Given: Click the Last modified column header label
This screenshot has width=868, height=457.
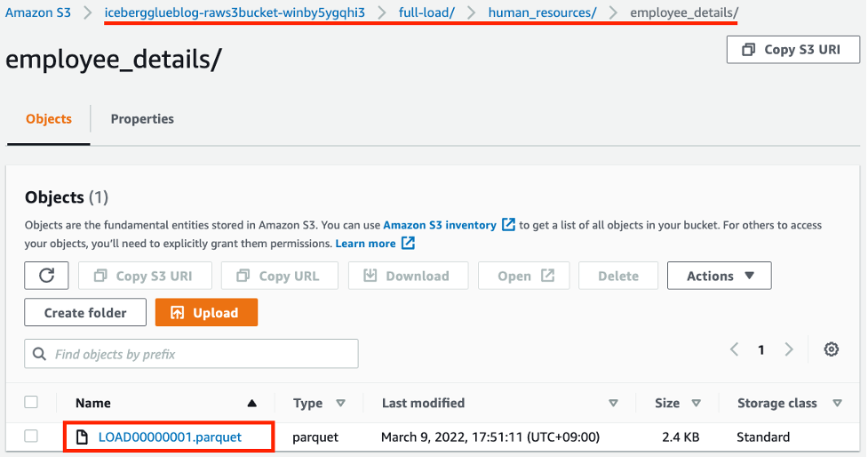Looking at the screenshot, I should coord(423,404).
